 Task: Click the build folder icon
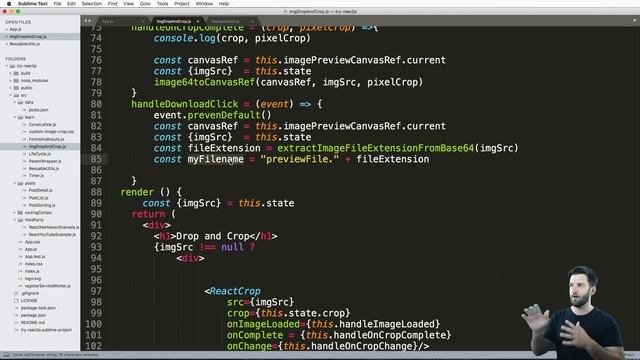pos(16,73)
